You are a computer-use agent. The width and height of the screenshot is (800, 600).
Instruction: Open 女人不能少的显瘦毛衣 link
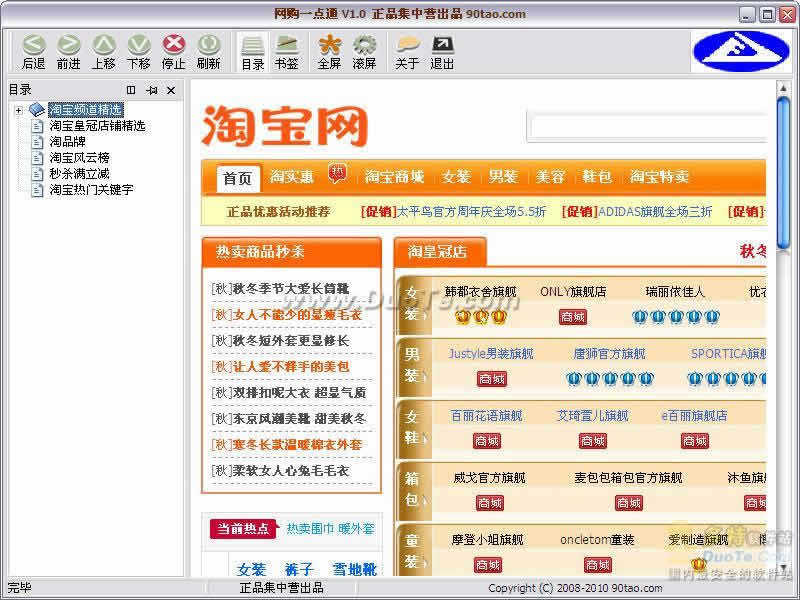point(297,315)
